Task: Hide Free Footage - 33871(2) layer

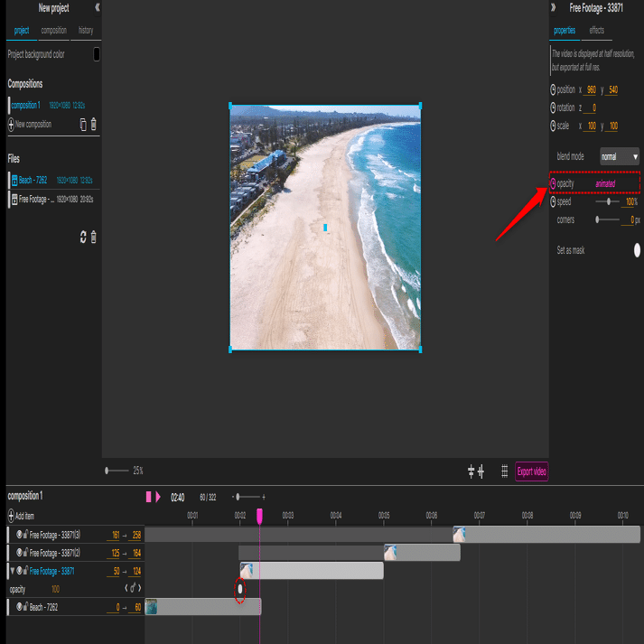Action: point(19,553)
